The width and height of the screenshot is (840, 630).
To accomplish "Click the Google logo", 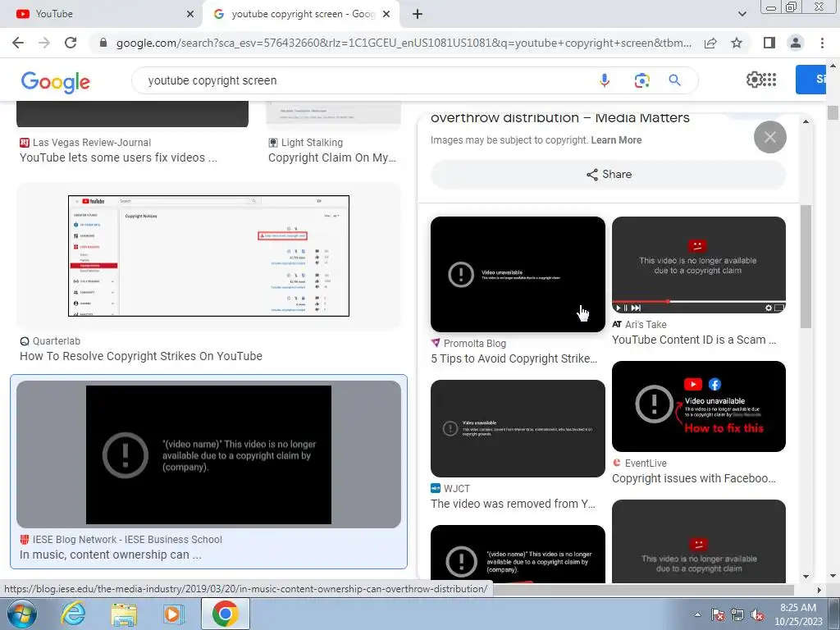I will tap(55, 81).
